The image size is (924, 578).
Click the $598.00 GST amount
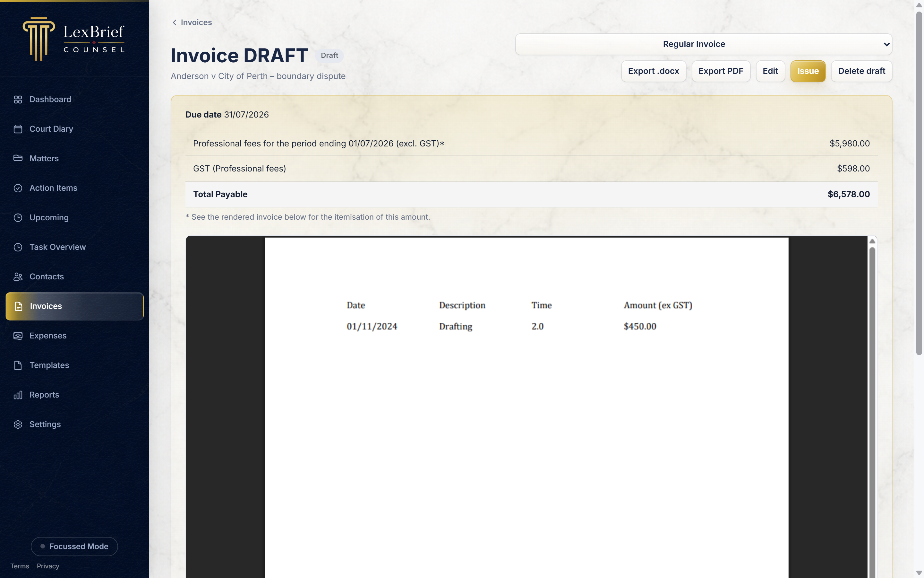(x=853, y=169)
